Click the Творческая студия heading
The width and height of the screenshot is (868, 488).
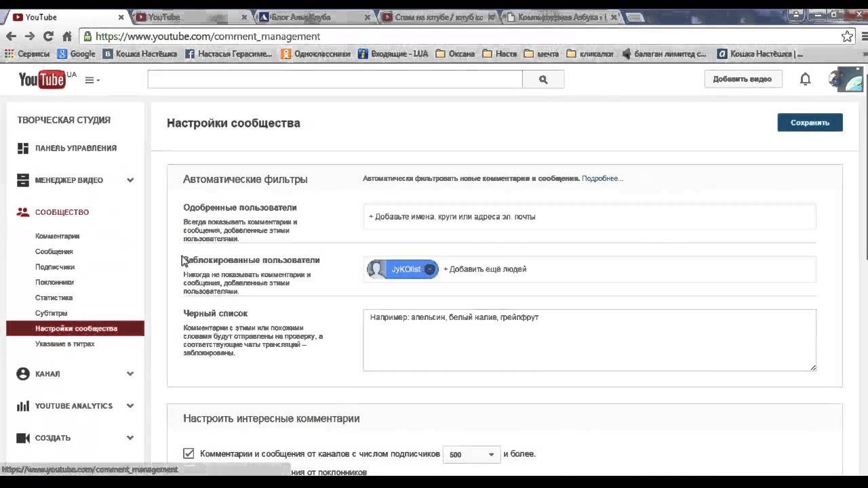(x=64, y=120)
